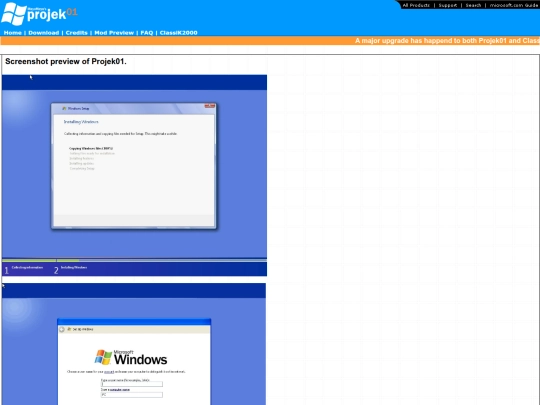Open the FAQ page

click(147, 33)
